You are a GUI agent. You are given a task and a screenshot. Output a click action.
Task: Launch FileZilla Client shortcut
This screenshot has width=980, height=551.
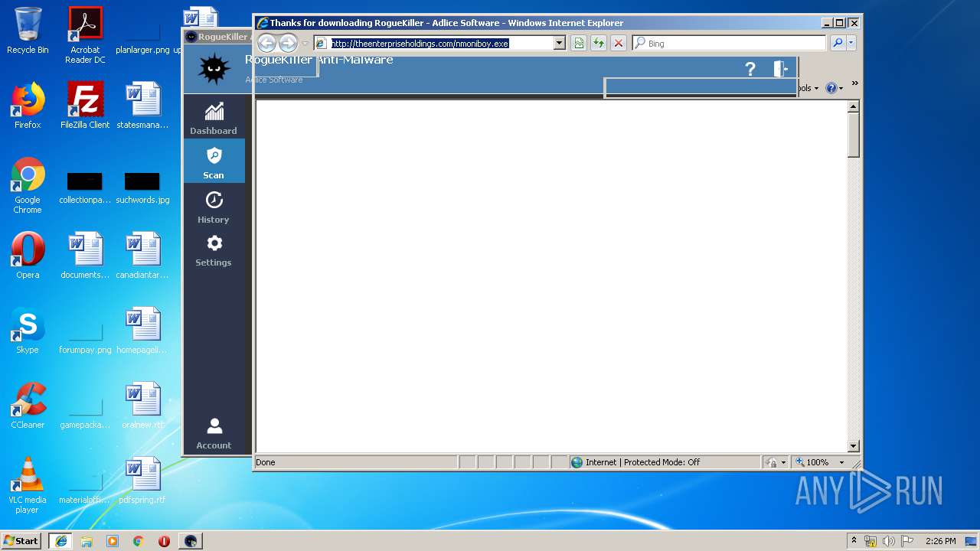pyautogui.click(x=85, y=106)
